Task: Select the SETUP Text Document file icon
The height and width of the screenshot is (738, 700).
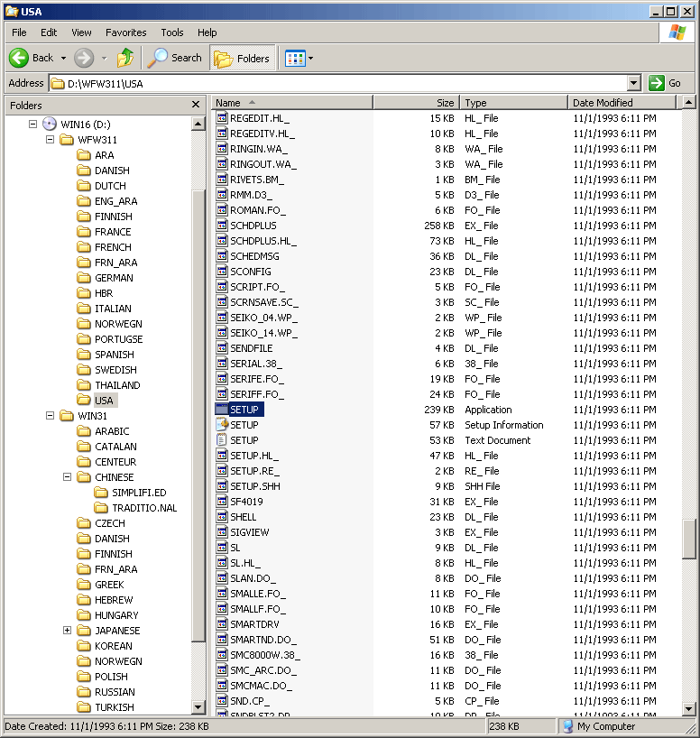Action: point(222,440)
